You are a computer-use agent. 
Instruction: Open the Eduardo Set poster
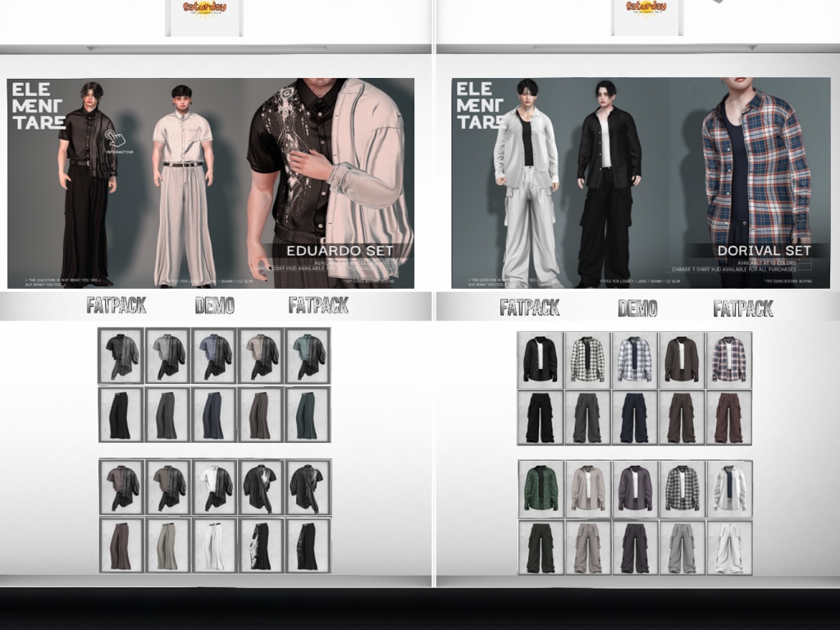tap(211, 183)
